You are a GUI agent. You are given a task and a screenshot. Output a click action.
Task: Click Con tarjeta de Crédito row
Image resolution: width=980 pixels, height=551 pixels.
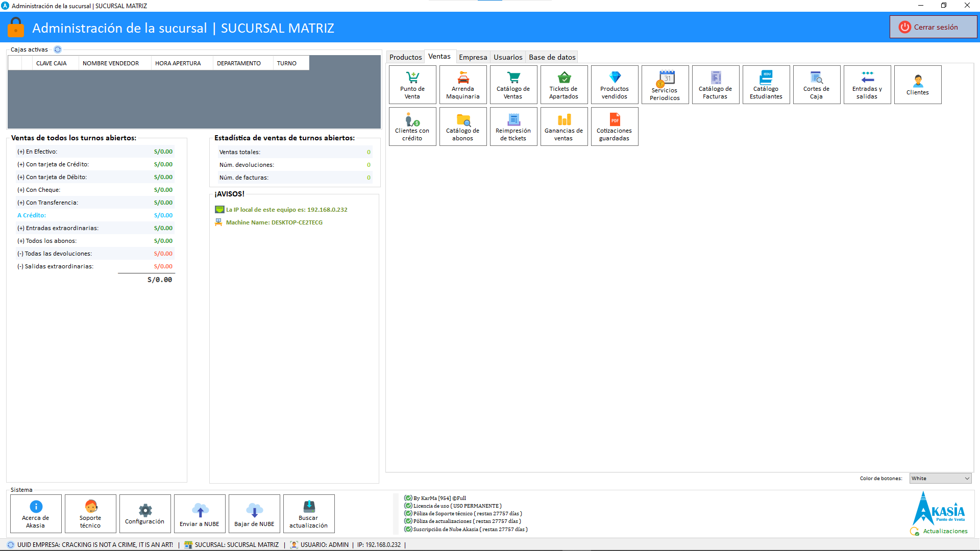click(x=95, y=164)
